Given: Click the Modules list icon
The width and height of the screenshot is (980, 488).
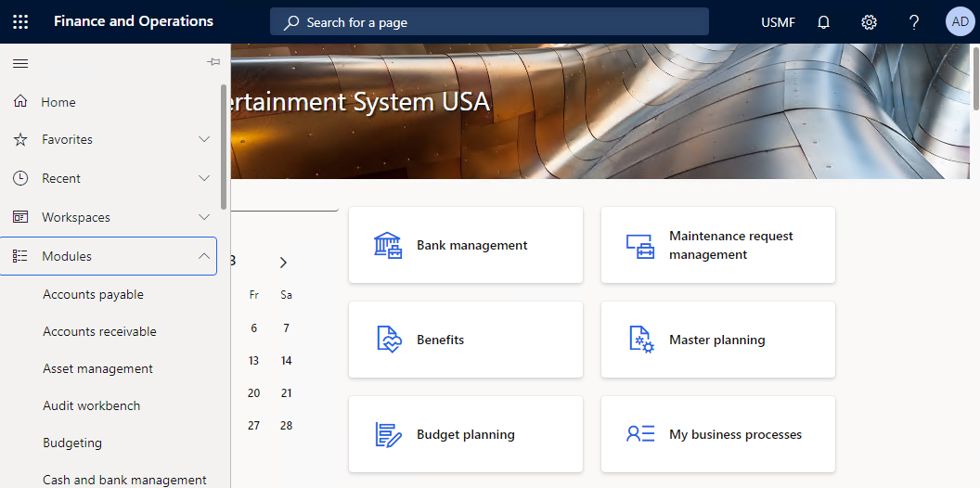Looking at the screenshot, I should click(x=20, y=255).
